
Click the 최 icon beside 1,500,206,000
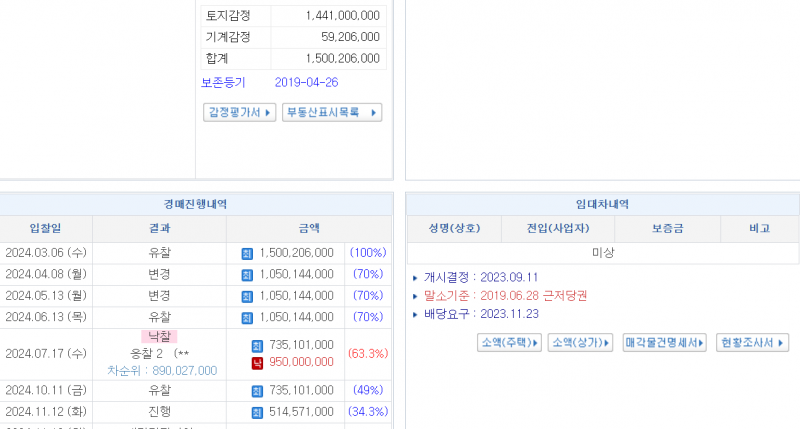coord(248,254)
